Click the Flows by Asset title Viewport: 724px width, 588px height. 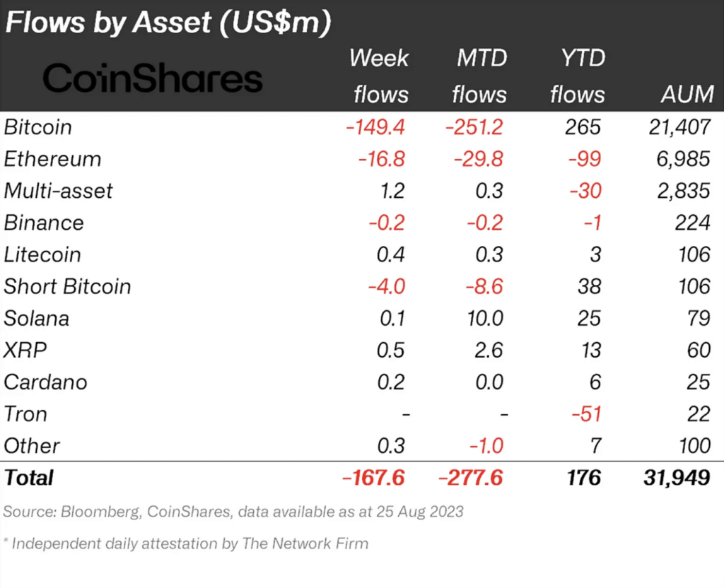[x=168, y=23]
